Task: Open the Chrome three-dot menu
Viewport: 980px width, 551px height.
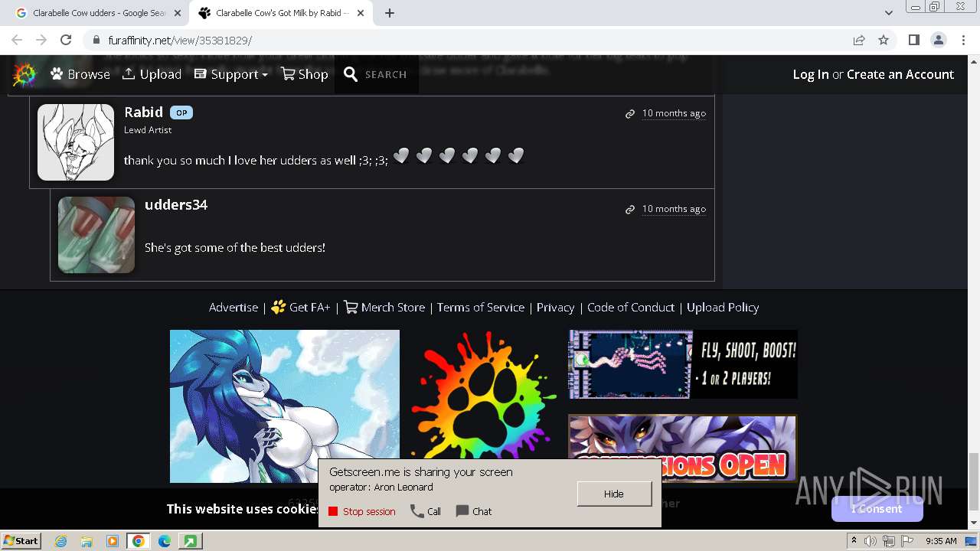Action: pos(963,40)
